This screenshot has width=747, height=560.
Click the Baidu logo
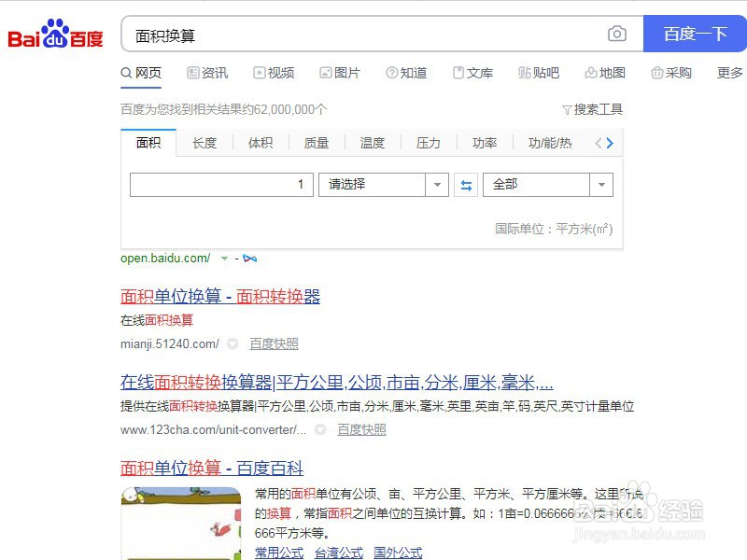(x=55, y=35)
